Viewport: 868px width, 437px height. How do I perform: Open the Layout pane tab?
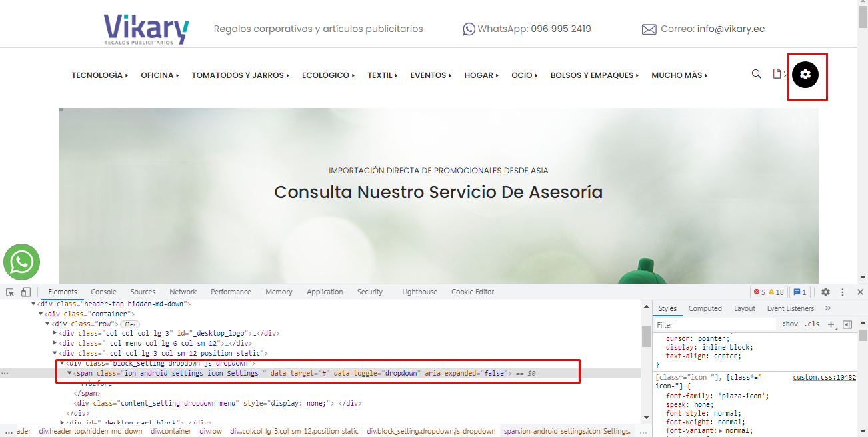pos(745,308)
